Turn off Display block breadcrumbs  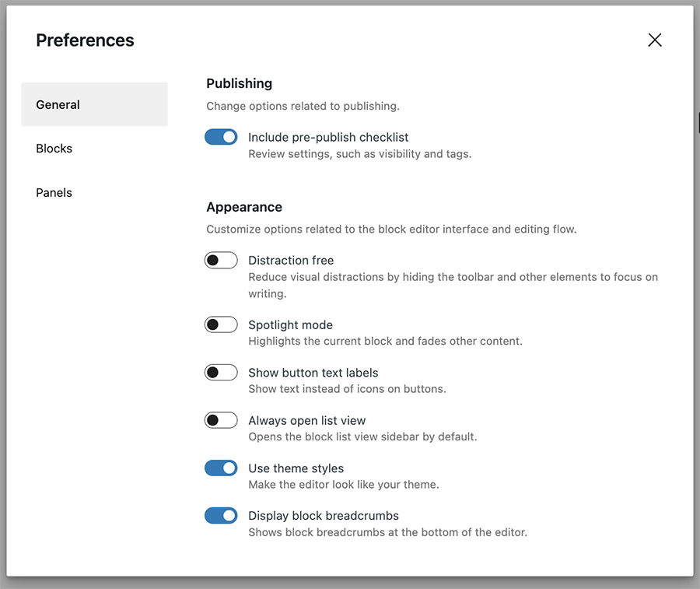coord(221,515)
